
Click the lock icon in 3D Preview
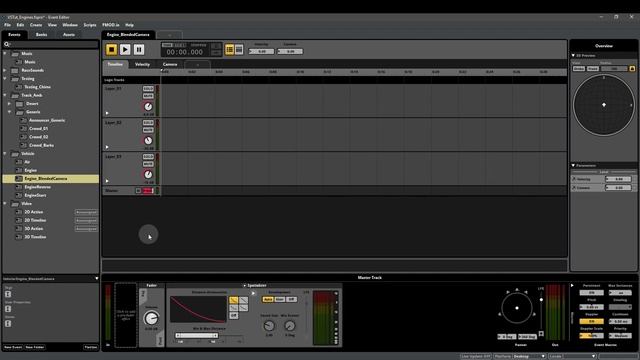pos(632,69)
